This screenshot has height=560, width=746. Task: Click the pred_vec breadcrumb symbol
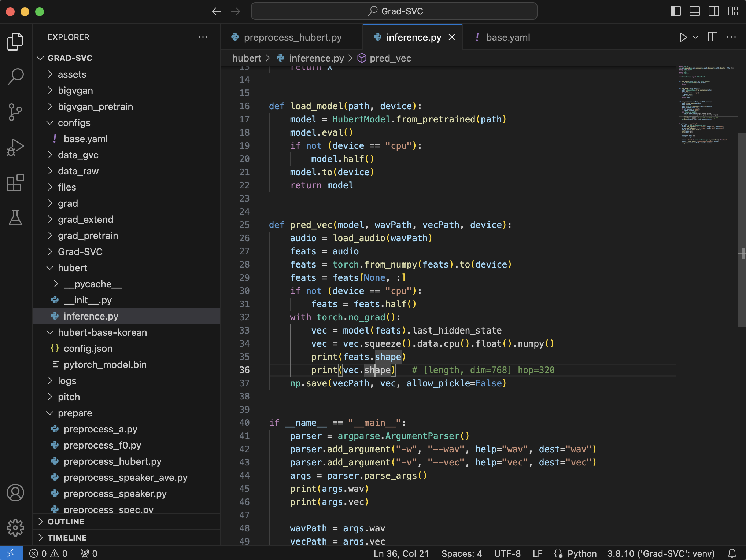click(385, 58)
